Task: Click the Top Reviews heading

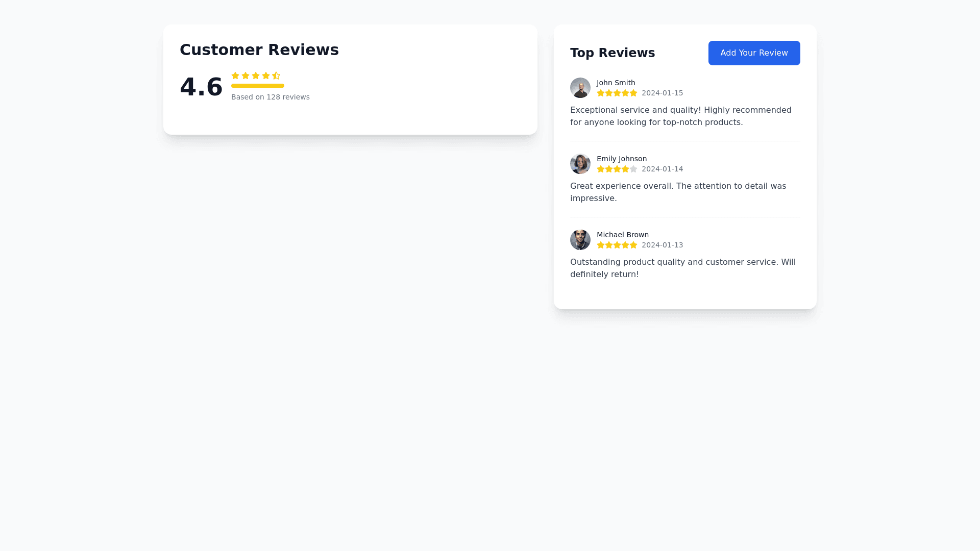Action: point(612,53)
